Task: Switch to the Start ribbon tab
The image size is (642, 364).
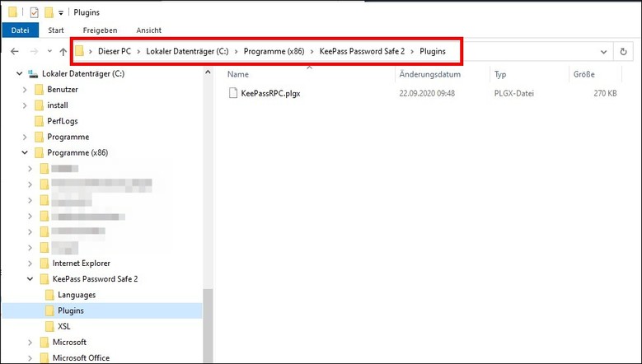Action: (x=56, y=30)
